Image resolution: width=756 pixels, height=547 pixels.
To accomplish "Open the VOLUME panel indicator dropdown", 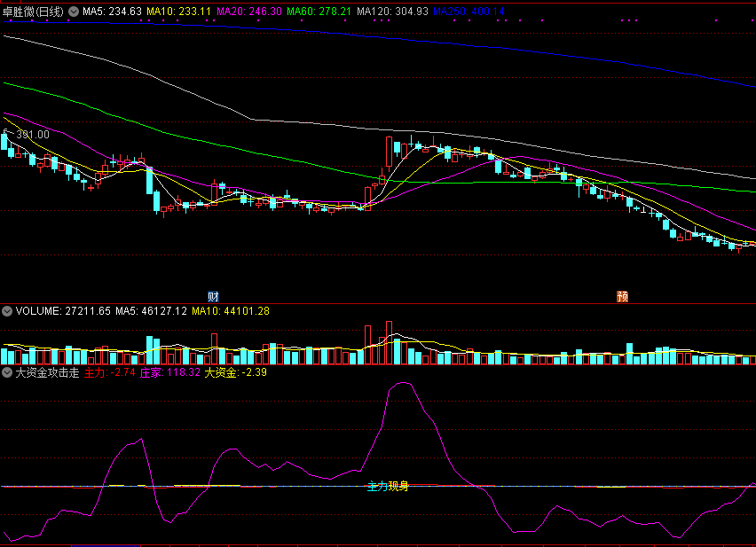I will (7, 311).
